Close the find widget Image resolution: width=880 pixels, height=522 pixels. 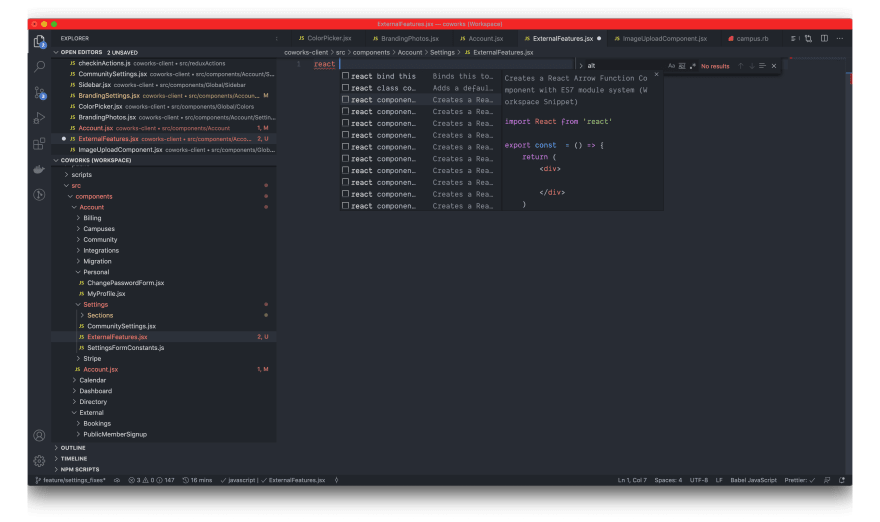[774, 66]
